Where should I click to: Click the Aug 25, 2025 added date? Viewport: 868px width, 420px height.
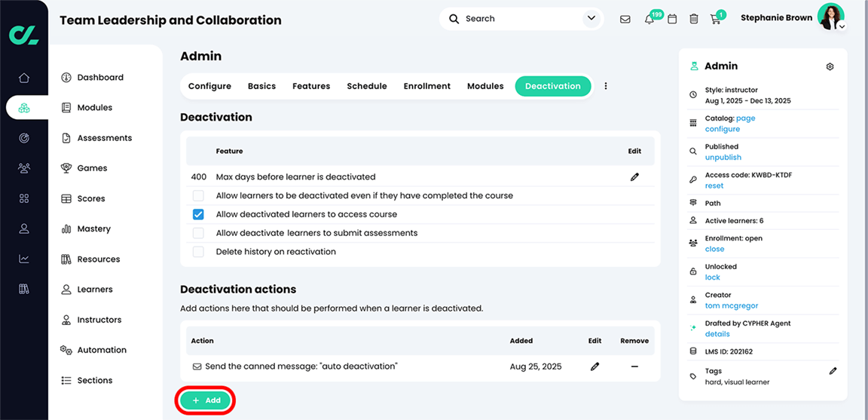tap(535, 366)
